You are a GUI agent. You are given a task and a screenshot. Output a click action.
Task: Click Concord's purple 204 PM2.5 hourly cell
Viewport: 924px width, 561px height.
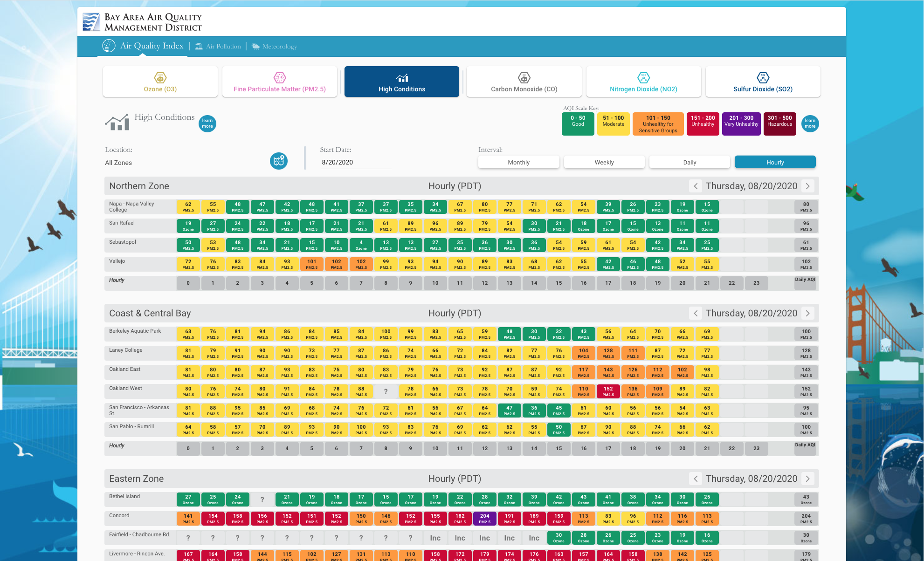coord(484,519)
